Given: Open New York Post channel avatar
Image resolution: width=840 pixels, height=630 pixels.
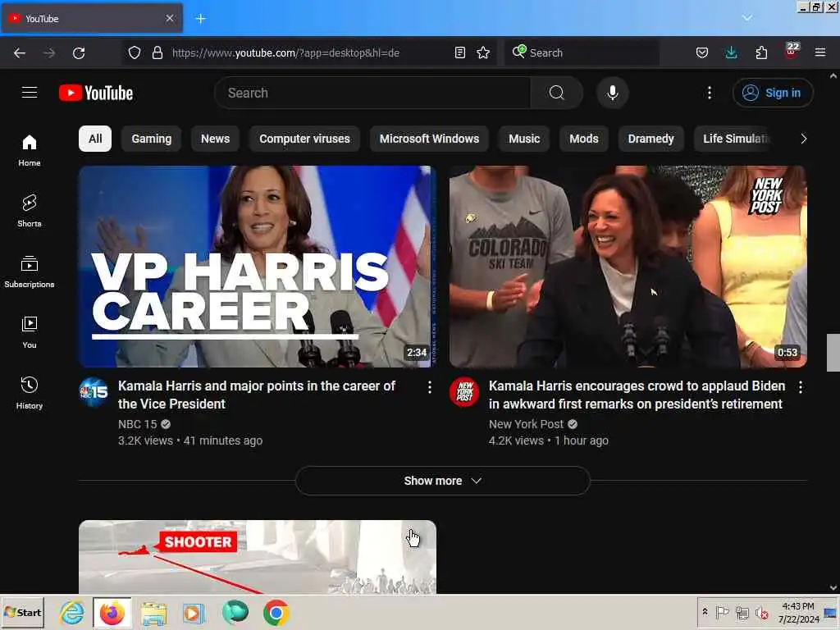Looking at the screenshot, I should pyautogui.click(x=464, y=392).
